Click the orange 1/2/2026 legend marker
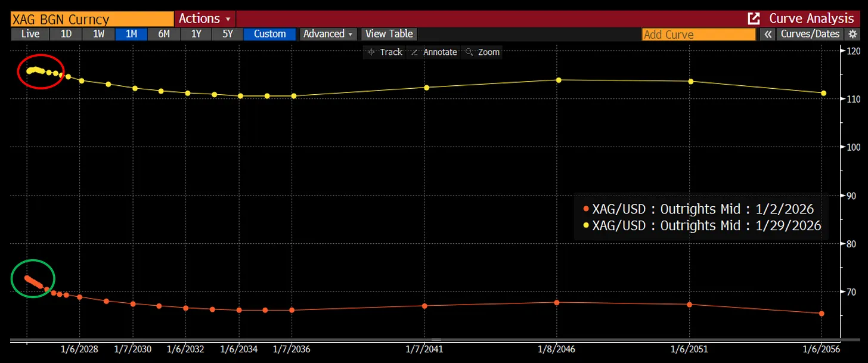Screen dimensions: 868x363 tap(585, 209)
